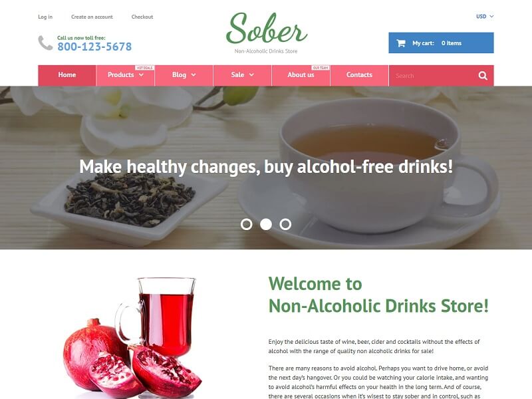Focus the Search input field
This screenshot has width=532, height=399.
click(434, 76)
